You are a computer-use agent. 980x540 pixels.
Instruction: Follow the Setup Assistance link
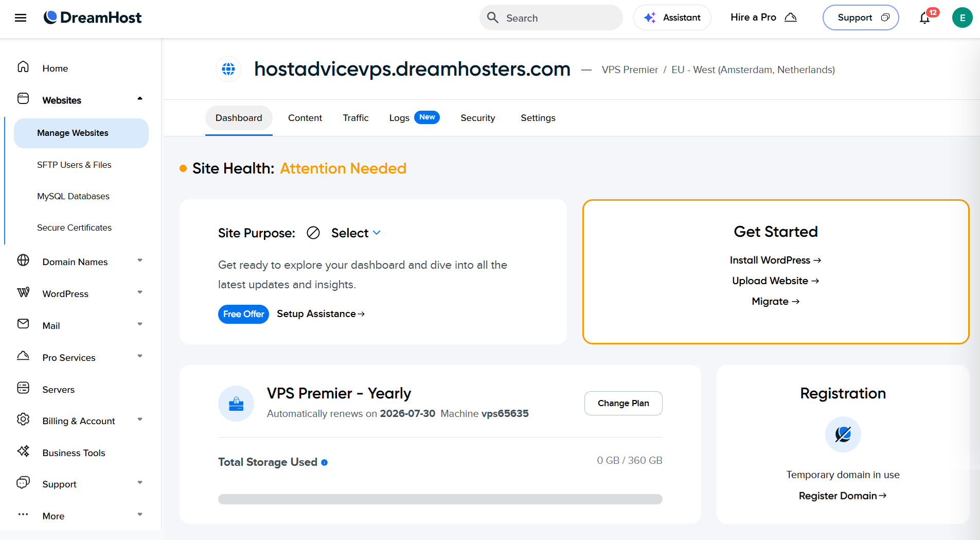(x=320, y=314)
